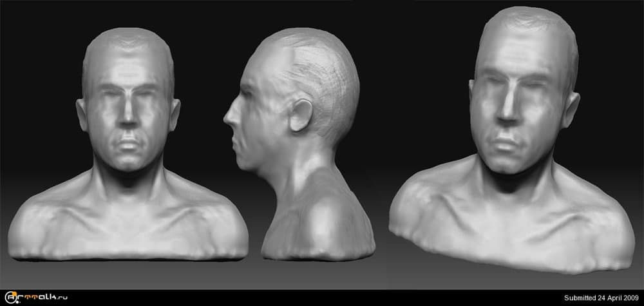This screenshot has height=306, width=644.
Task: Click the Submitted 24 April 2009 text
Action: click(x=602, y=298)
